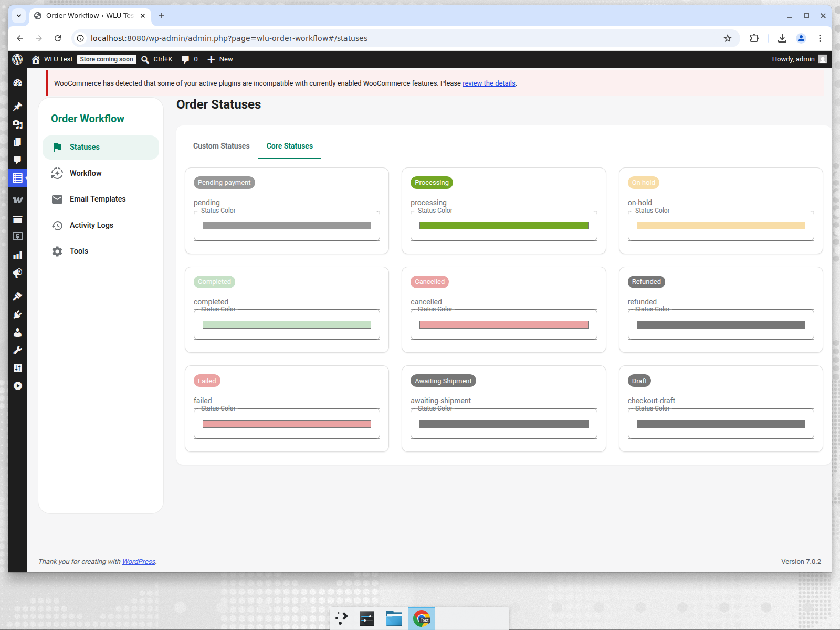The width and height of the screenshot is (840, 630).
Task: Click the 'Awaiting Shipment' status badge
Action: (443, 381)
